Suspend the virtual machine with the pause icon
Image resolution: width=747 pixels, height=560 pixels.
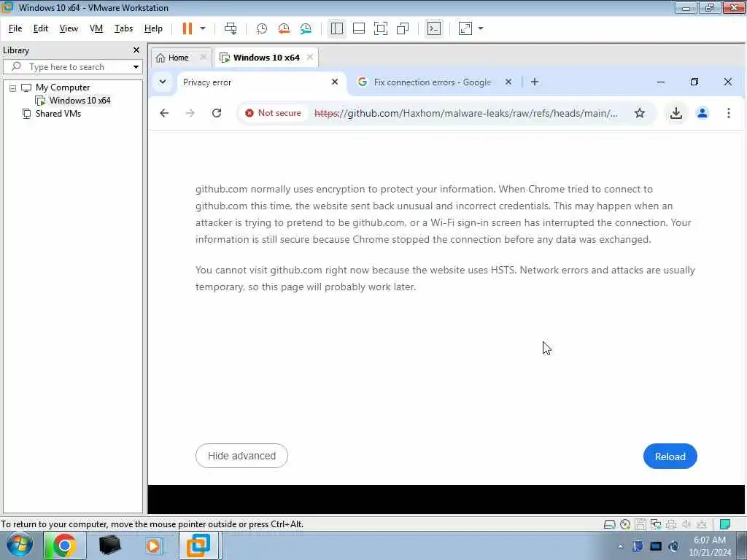coord(187,28)
